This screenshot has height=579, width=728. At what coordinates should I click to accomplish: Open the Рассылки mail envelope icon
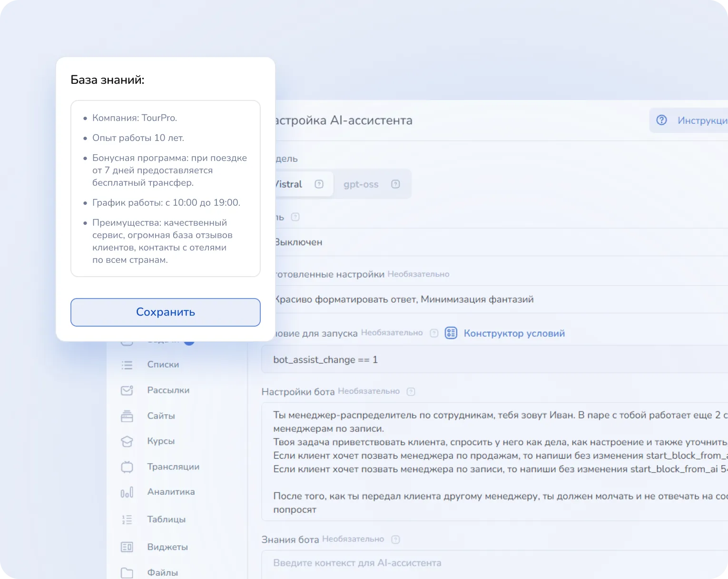[127, 390]
